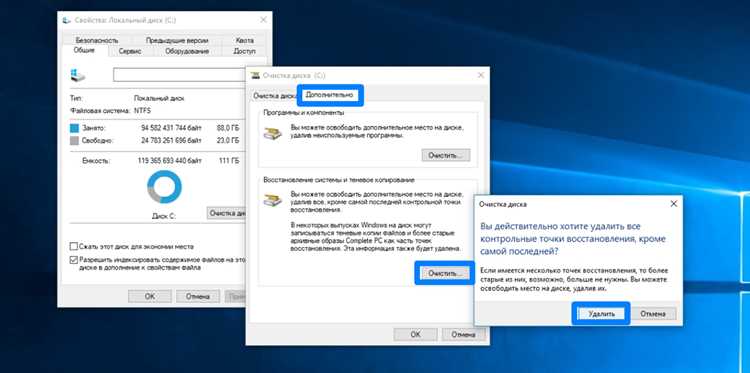
Task: Click Отмена in the disk properties window
Action: pyautogui.click(x=198, y=296)
